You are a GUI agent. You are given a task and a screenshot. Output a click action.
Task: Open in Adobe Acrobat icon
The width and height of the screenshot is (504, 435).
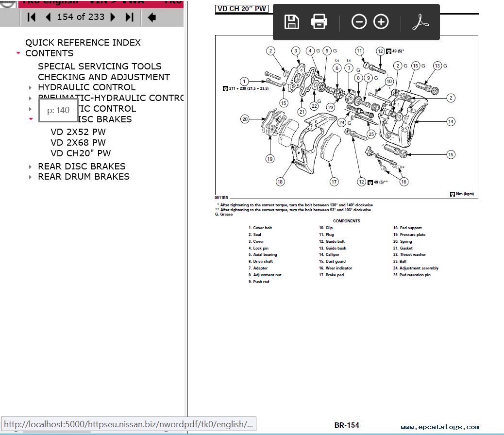pos(420,22)
